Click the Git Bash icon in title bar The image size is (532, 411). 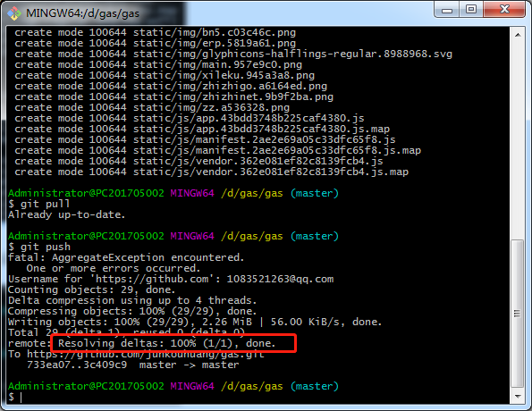[x=15, y=13]
